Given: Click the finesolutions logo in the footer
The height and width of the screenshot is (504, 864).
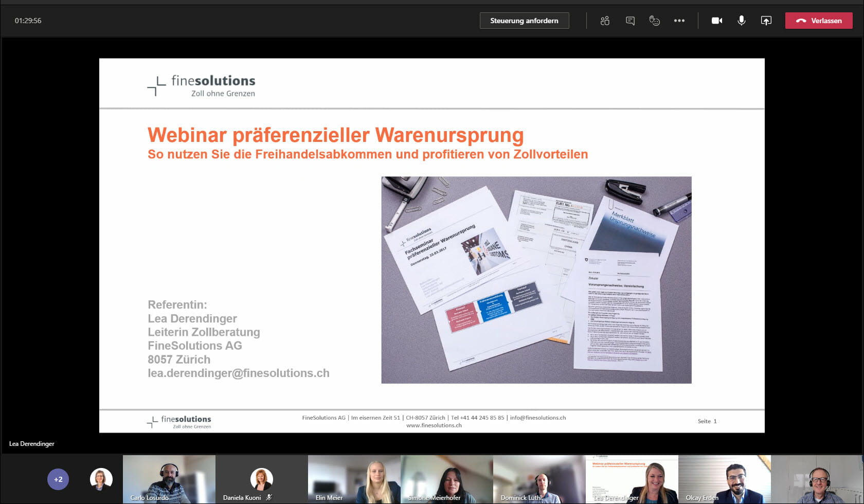Looking at the screenshot, I should tap(179, 421).
